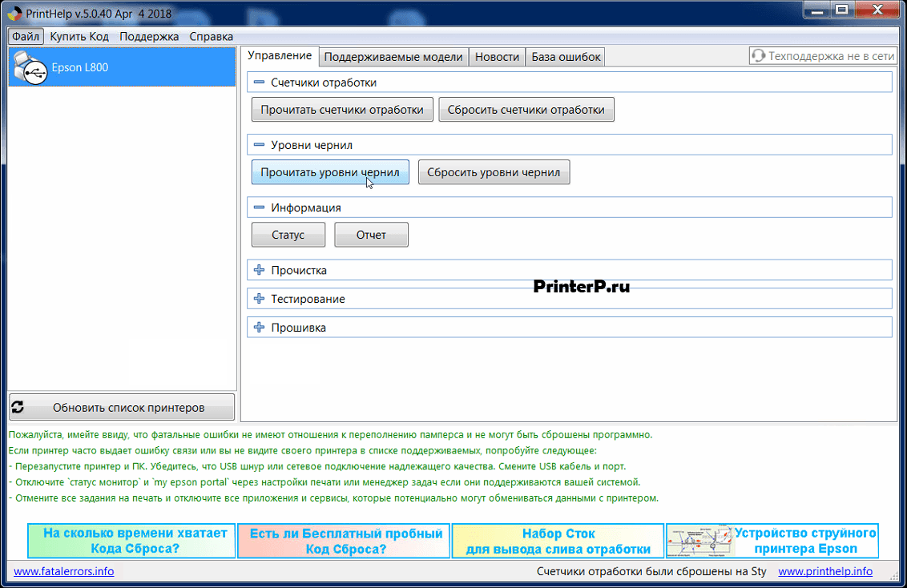Click Прочитать уровни чернил button
The image size is (907, 588).
click(x=330, y=172)
